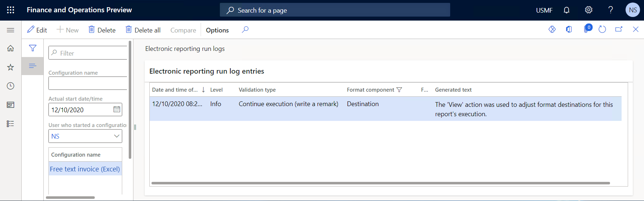Open the help question mark menu
The image size is (644, 201).
pyautogui.click(x=610, y=10)
